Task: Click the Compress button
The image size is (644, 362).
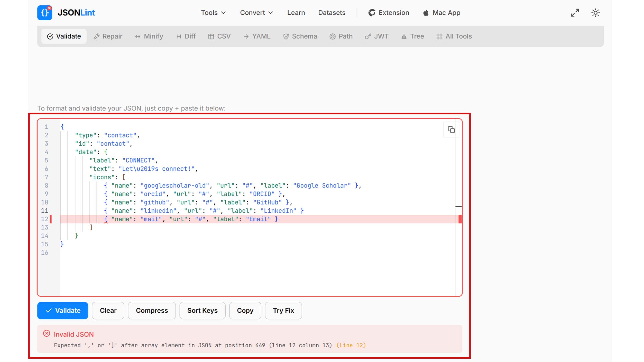Action: [x=152, y=310]
